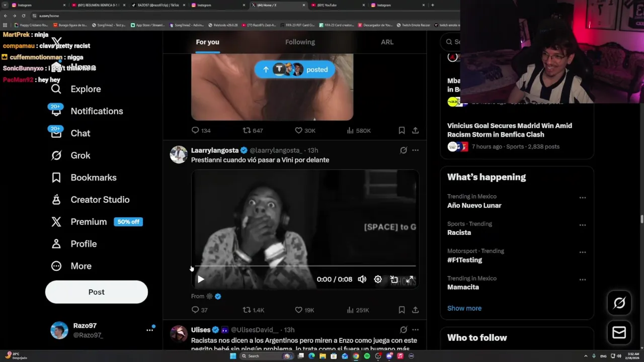The height and width of the screenshot is (362, 644).
Task: Reload the page in Chrome
Action: (x=23, y=16)
